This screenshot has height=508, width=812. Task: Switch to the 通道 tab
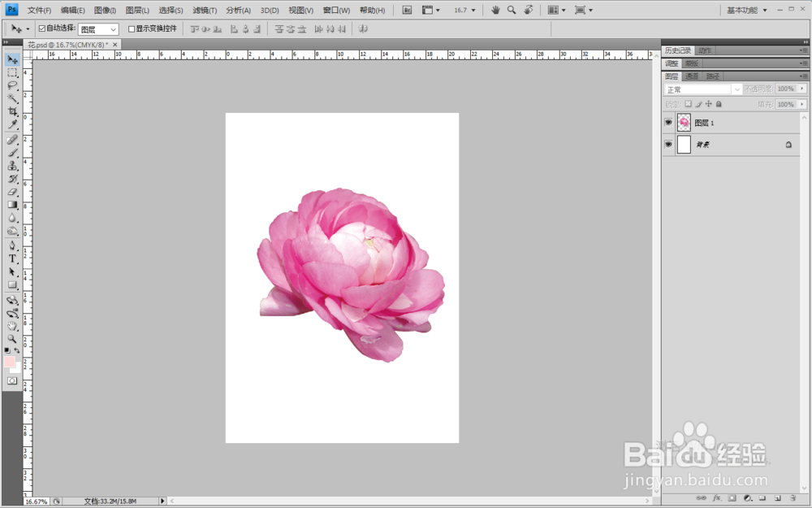tap(692, 76)
